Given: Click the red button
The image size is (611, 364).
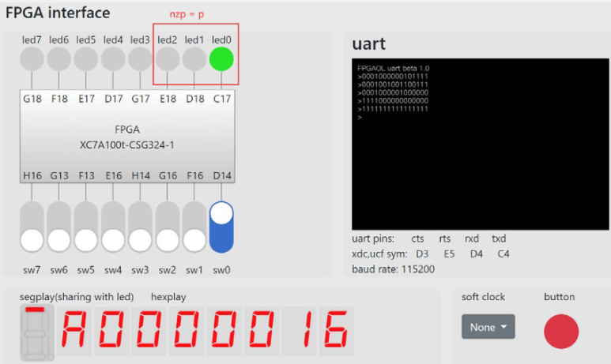Looking at the screenshot, I should tap(561, 332).
